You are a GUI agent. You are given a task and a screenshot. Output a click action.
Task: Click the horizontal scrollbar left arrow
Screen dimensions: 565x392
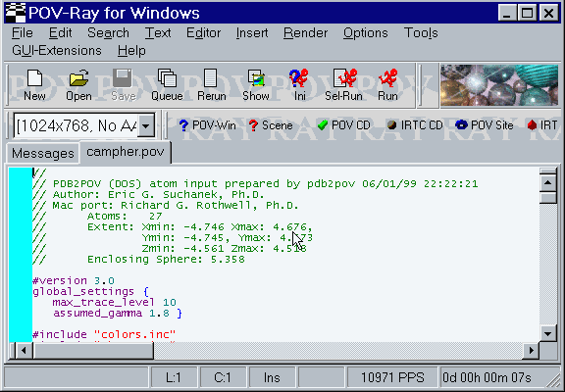(x=25, y=350)
